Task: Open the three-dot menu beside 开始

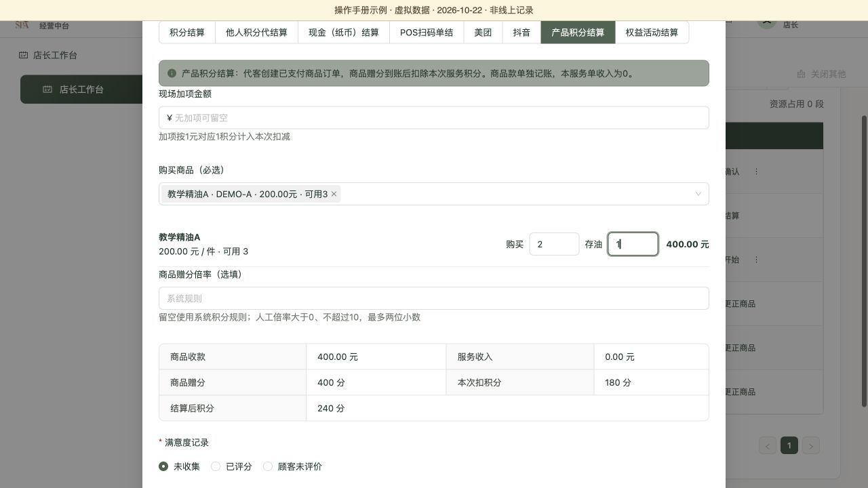Action: point(756,260)
